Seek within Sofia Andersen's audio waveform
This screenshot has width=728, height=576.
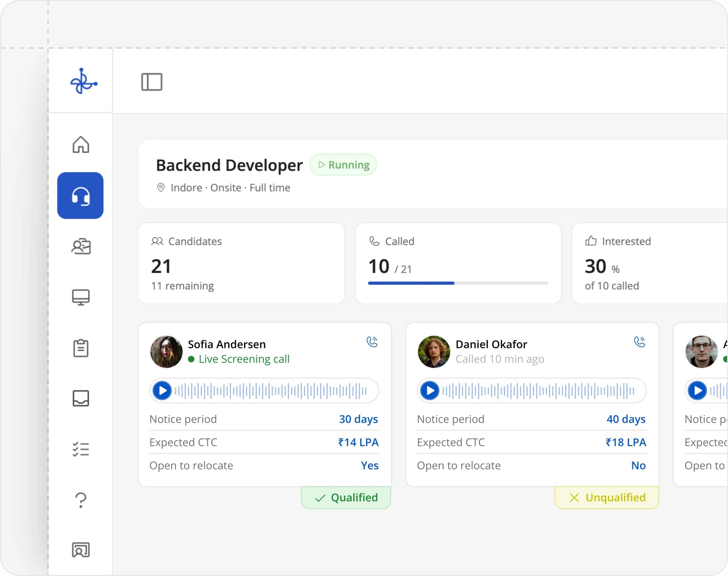coord(271,390)
